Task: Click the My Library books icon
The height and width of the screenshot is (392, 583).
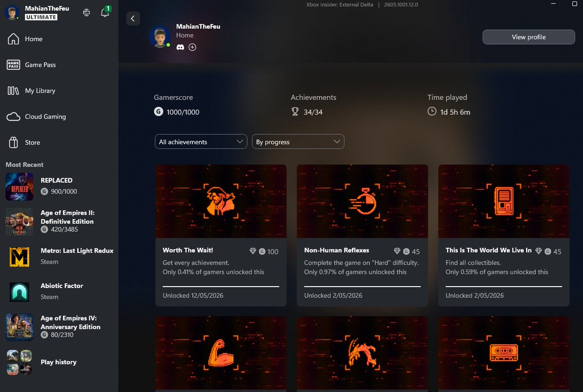Action: point(13,91)
